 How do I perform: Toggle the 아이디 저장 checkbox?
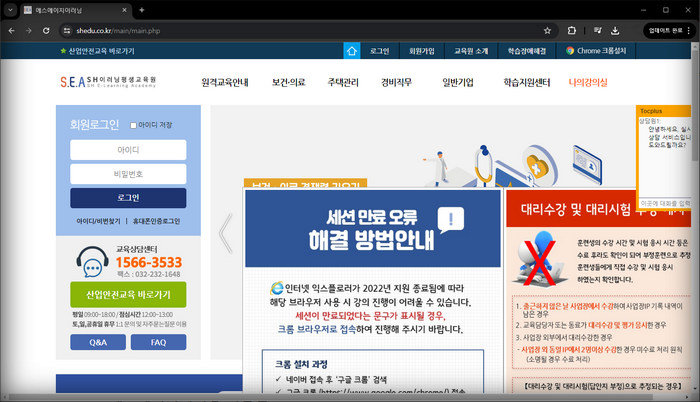point(133,126)
